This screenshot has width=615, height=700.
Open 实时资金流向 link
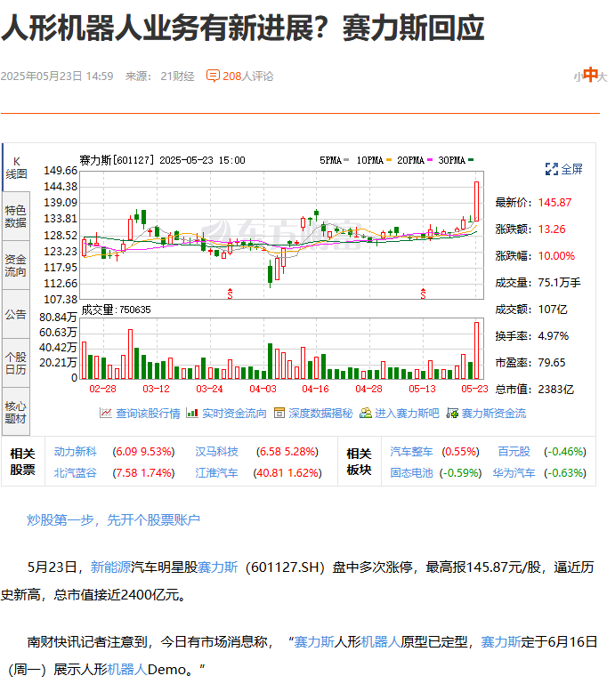pos(234,414)
